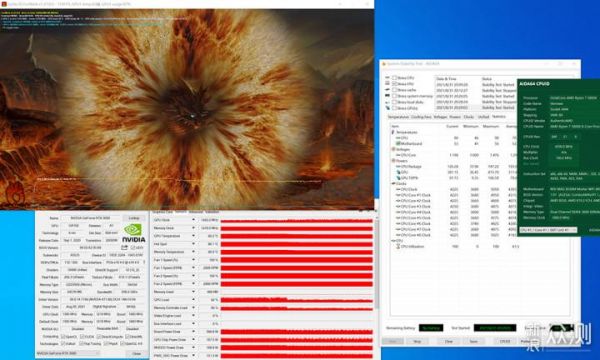Click the FurMark window title icon

click(x=3, y=3)
